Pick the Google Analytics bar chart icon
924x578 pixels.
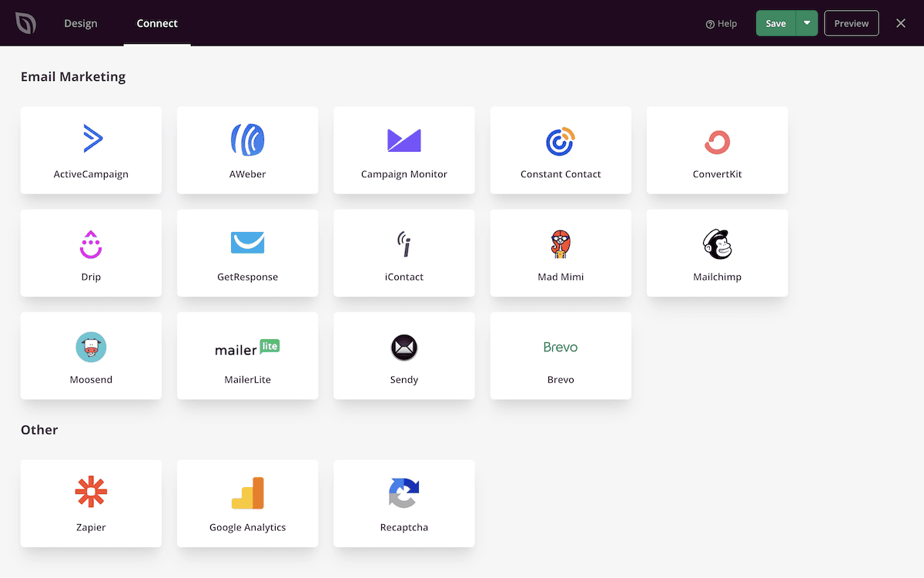pyautogui.click(x=248, y=493)
